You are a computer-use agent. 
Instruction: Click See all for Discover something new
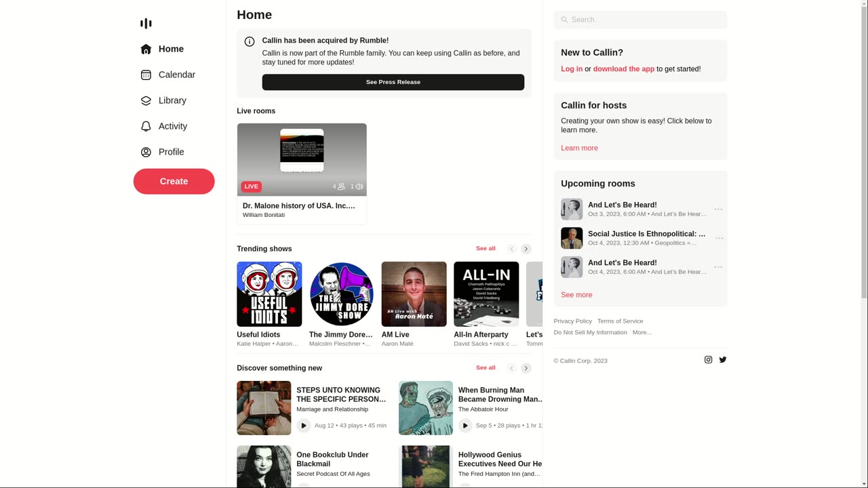tap(486, 368)
